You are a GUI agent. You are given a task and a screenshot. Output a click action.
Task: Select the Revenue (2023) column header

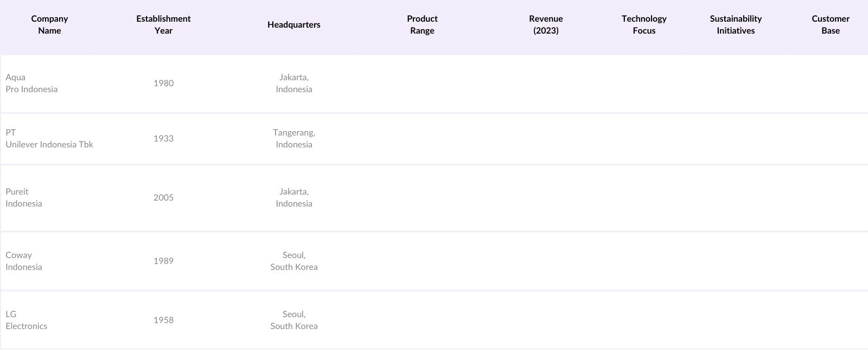click(x=546, y=25)
